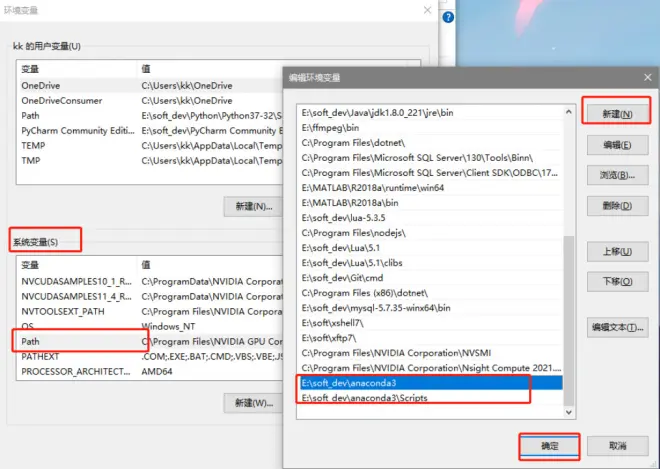The image size is (660, 469).
Task: Select the SQL Server Client SDK\ODBC entry
Action: [x=429, y=173]
